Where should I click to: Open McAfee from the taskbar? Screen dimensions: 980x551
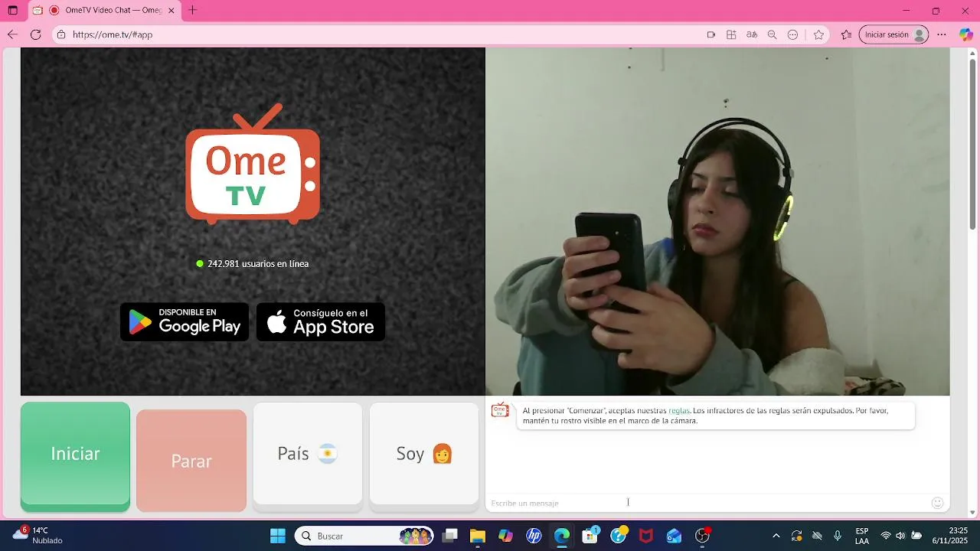[x=646, y=536]
